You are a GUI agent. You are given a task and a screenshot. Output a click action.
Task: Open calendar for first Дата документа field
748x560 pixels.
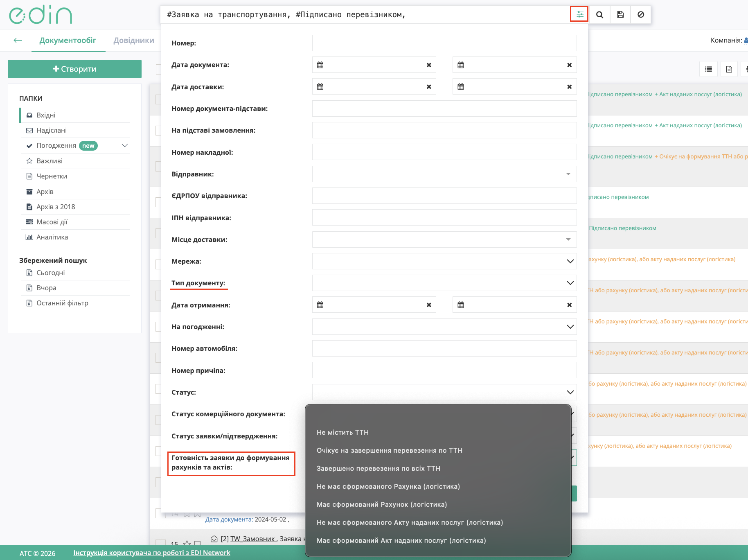pos(320,65)
